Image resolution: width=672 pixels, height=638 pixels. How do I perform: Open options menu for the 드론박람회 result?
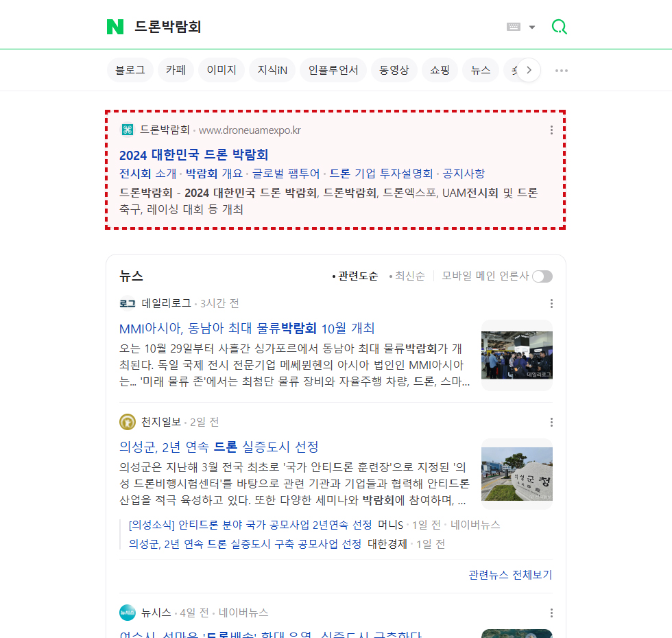(551, 130)
